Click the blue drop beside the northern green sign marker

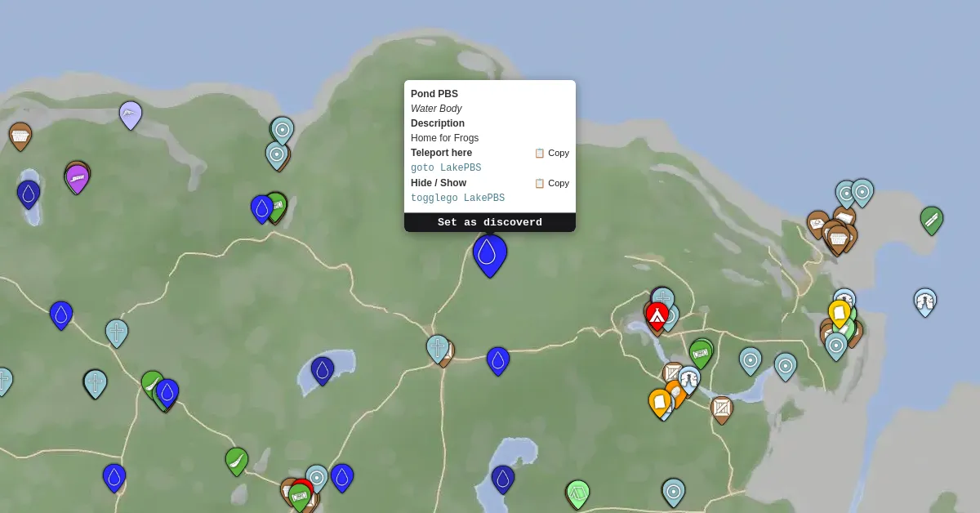262,208
